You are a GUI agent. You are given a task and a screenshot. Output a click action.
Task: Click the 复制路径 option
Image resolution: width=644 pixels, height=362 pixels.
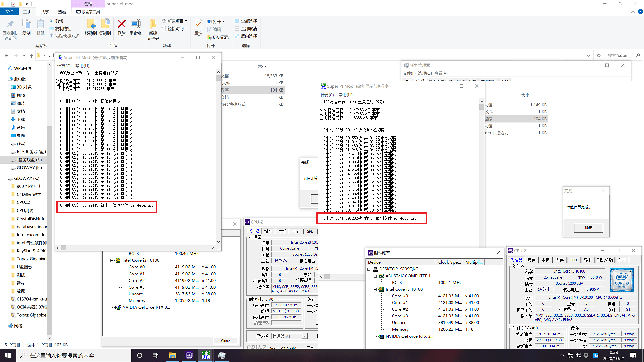pos(60,28)
